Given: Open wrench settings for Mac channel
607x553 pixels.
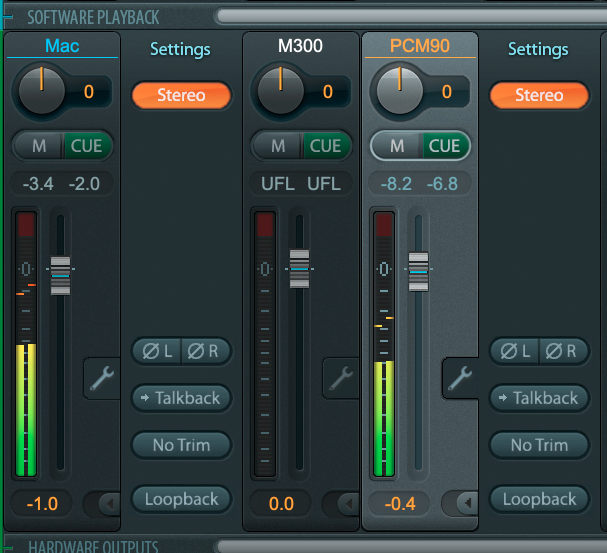Looking at the screenshot, I should 102,378.
